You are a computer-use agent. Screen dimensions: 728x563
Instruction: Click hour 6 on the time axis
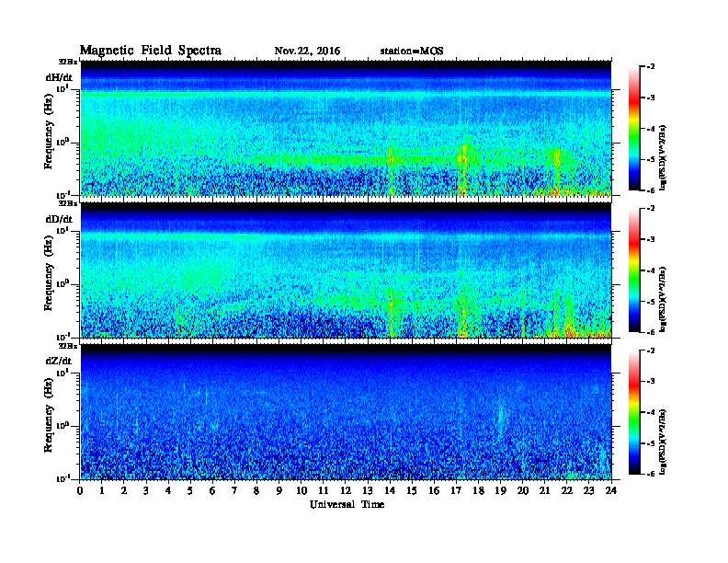212,491
